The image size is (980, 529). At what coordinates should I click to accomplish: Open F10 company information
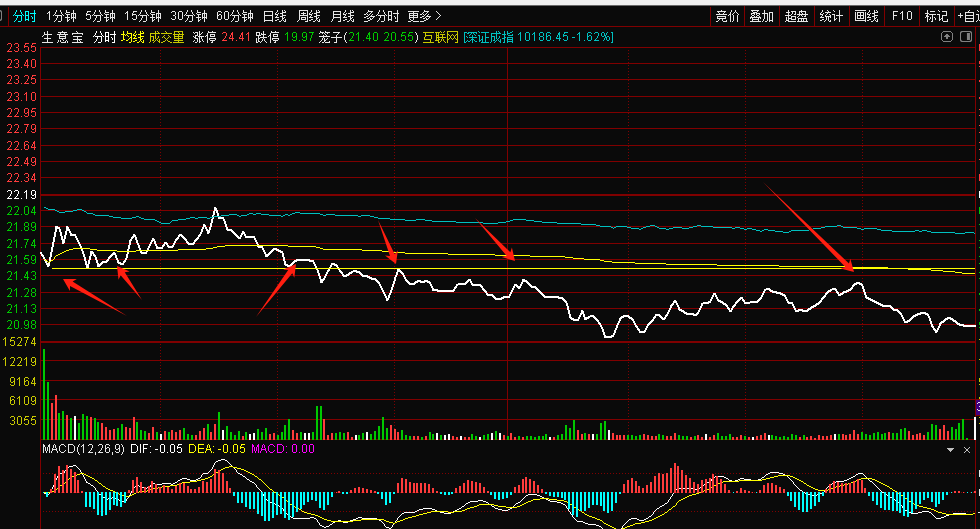[x=902, y=16]
